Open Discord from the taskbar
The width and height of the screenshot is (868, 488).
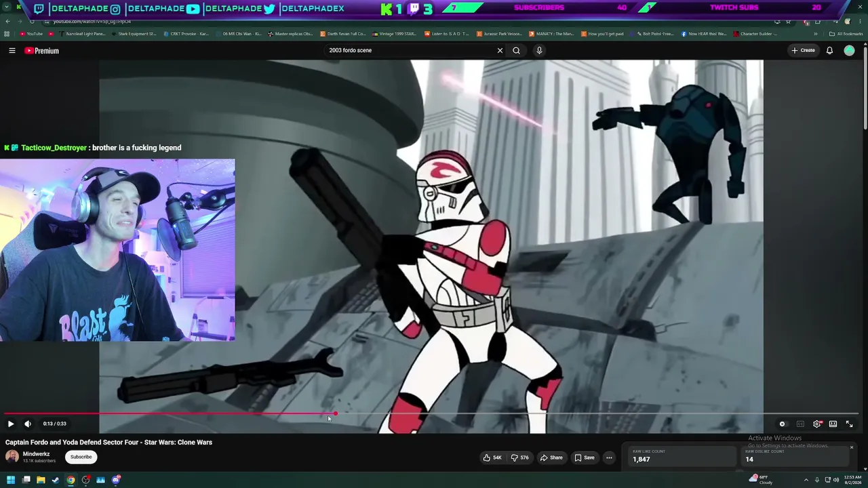(116, 480)
